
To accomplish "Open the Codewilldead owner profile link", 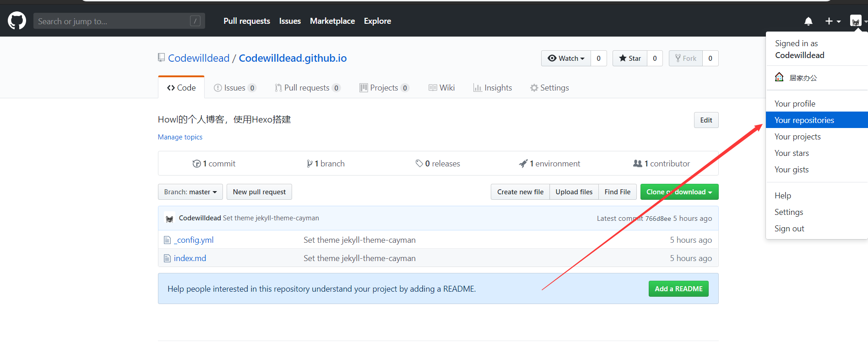I will [x=199, y=58].
